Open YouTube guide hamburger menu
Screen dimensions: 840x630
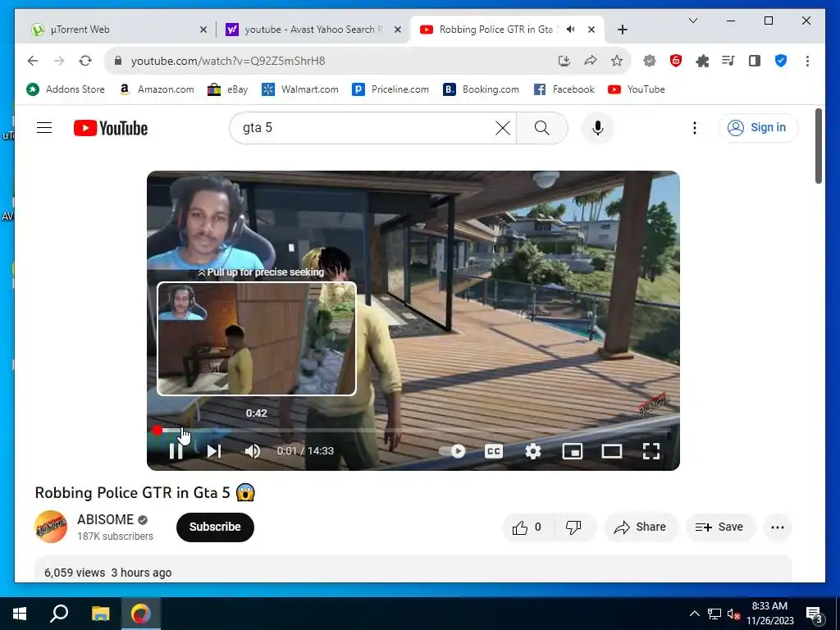[44, 127]
